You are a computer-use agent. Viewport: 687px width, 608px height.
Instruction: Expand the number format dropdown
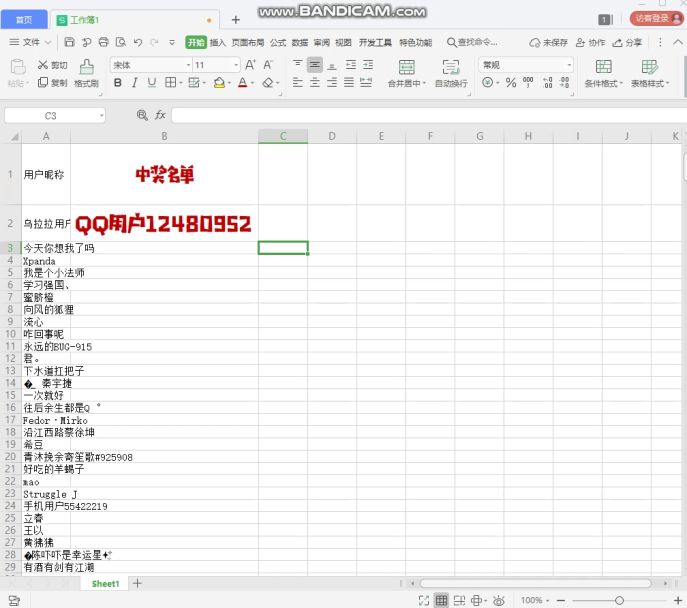point(569,65)
